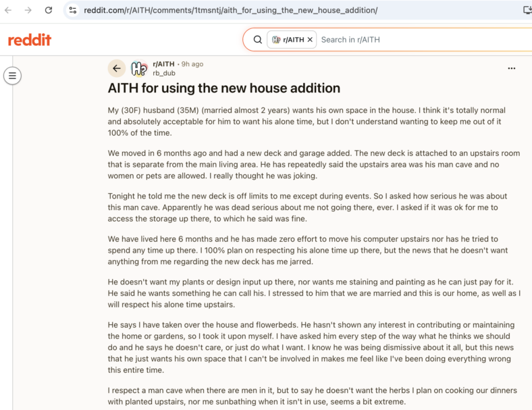532x410 pixels.
Task: Click the post title text
Action: [224, 88]
